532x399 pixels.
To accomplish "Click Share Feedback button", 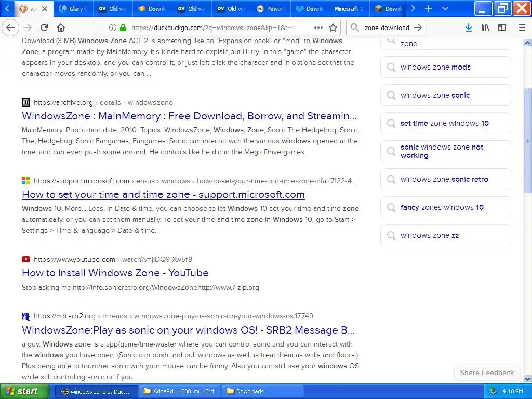I will point(487,373).
